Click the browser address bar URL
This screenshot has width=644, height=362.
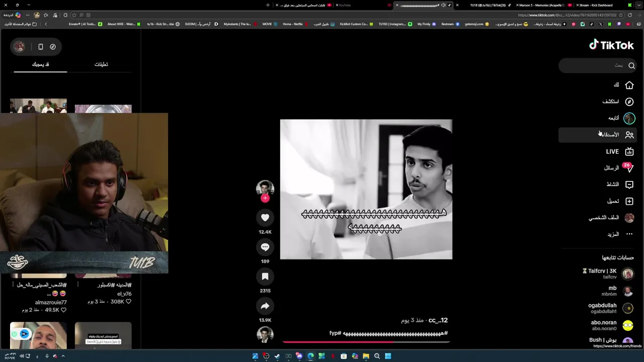(x=567, y=15)
